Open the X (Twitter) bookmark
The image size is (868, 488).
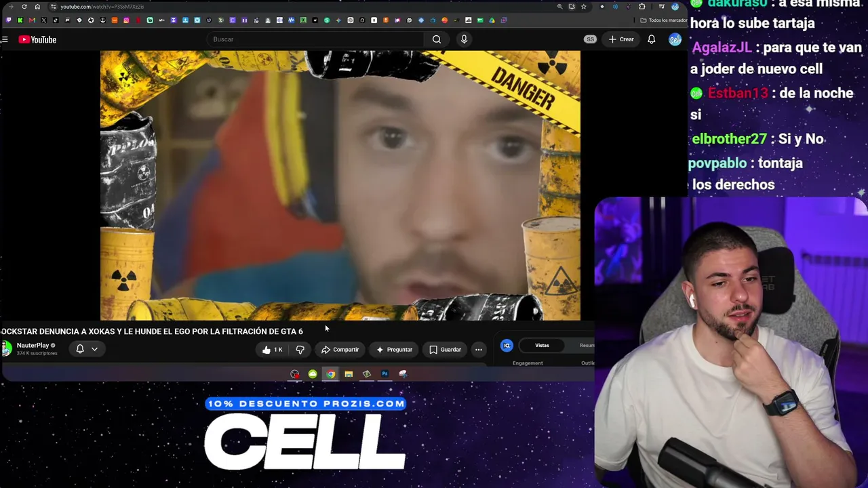click(43, 20)
